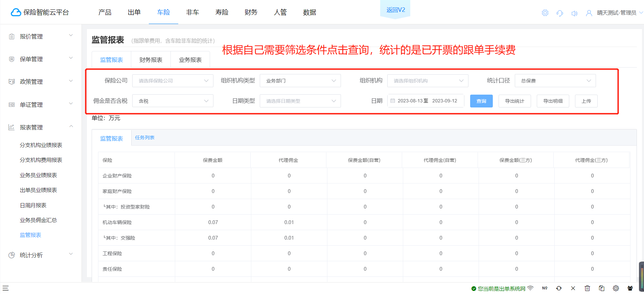Viewport: 644px width, 294px height.
Task: Go to 产品 in the top navigation
Action: coord(105,13)
